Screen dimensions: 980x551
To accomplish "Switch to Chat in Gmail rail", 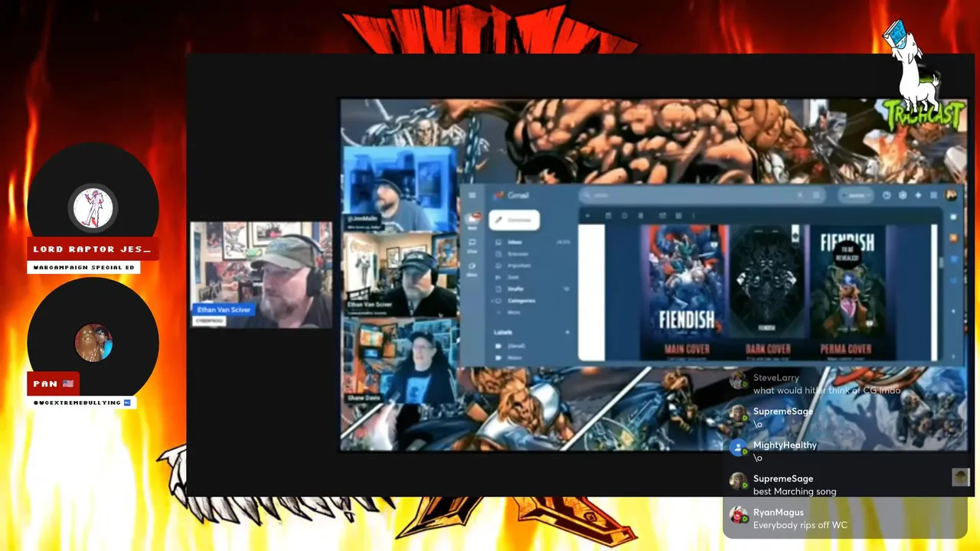I will click(472, 246).
